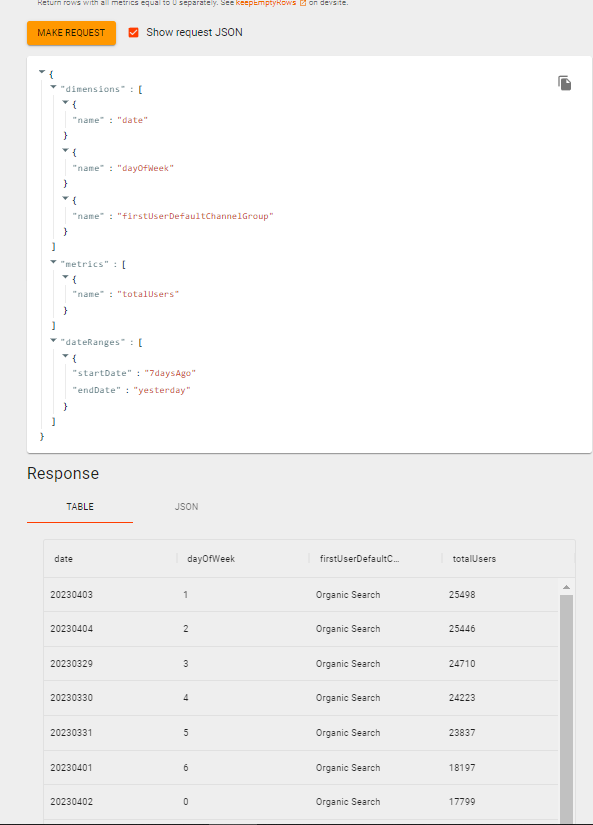Click Organic Search in the 20230402 row
593x825 pixels.
348,802
